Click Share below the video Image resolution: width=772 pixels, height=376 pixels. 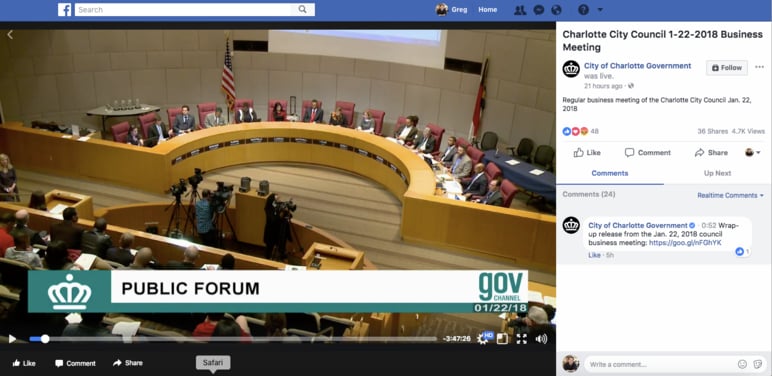(128, 363)
